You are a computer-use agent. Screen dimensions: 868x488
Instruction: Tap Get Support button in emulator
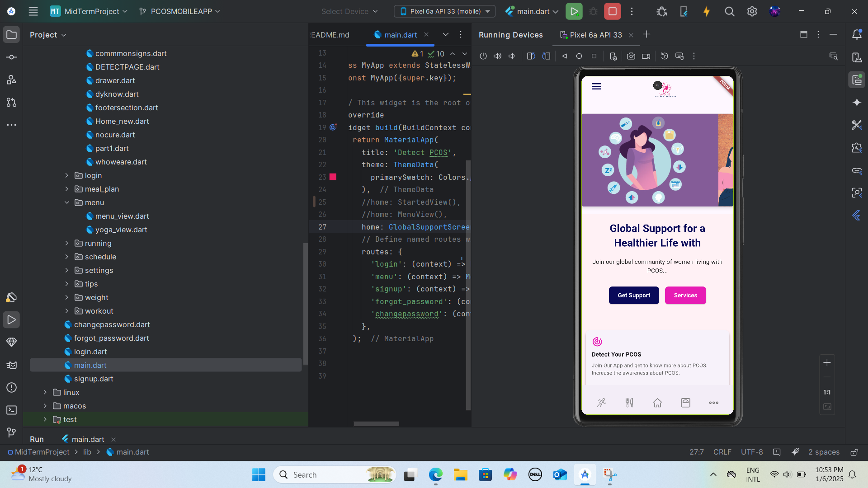pos(633,295)
